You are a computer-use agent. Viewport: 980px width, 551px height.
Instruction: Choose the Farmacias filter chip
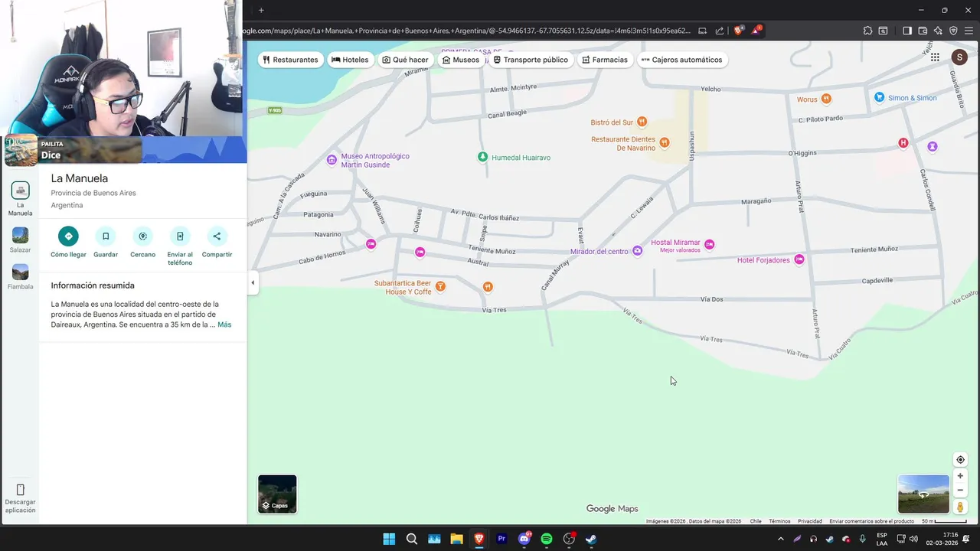point(605,60)
